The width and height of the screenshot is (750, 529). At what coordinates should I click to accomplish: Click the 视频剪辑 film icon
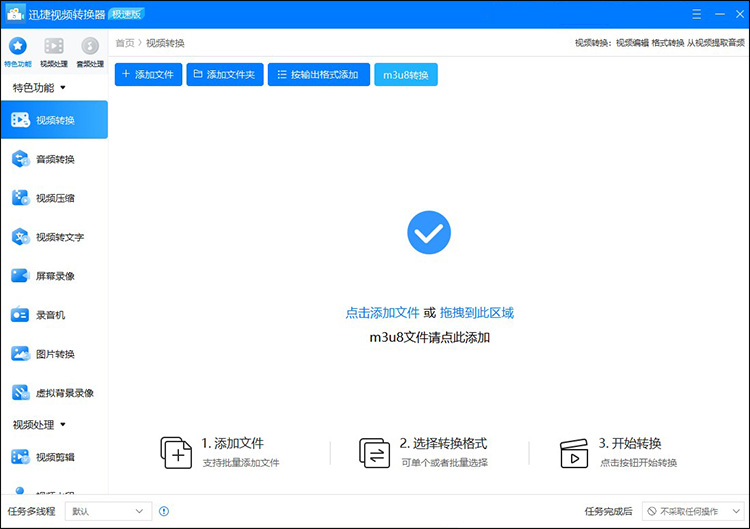tap(20, 457)
